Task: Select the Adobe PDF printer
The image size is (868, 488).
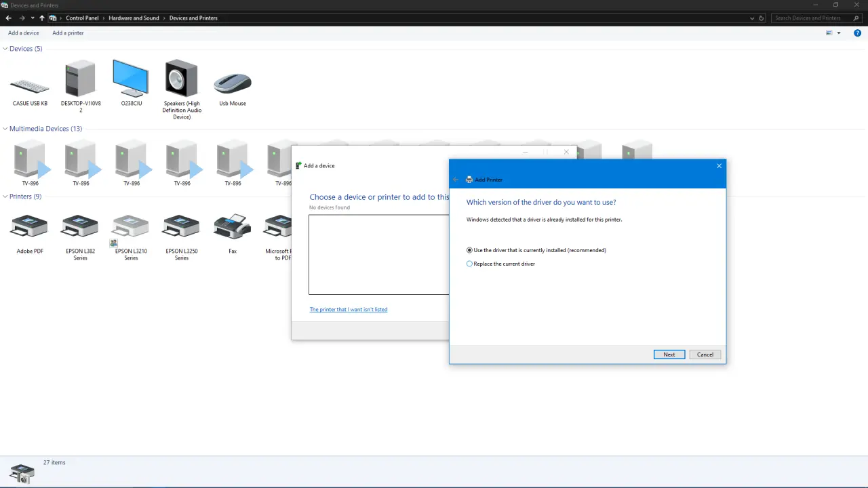Action: click(x=30, y=234)
